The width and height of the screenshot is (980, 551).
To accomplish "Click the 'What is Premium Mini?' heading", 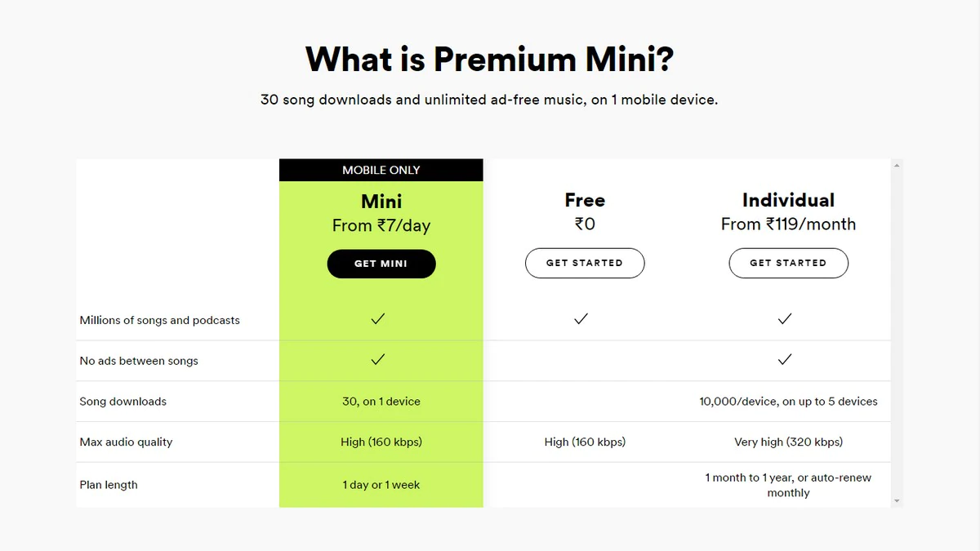I will (x=489, y=59).
